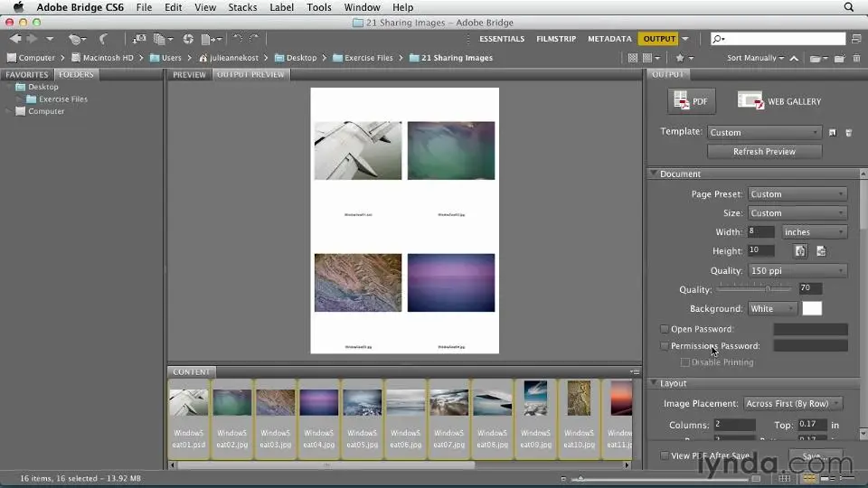Toggle View PDF After Save checkbox
Screen dimensions: 868x488
(x=665, y=456)
